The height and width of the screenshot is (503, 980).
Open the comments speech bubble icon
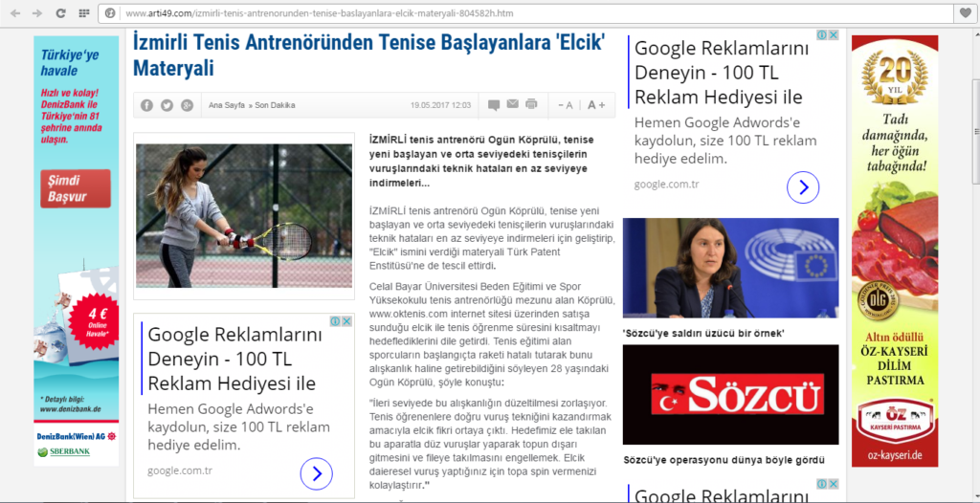(494, 105)
